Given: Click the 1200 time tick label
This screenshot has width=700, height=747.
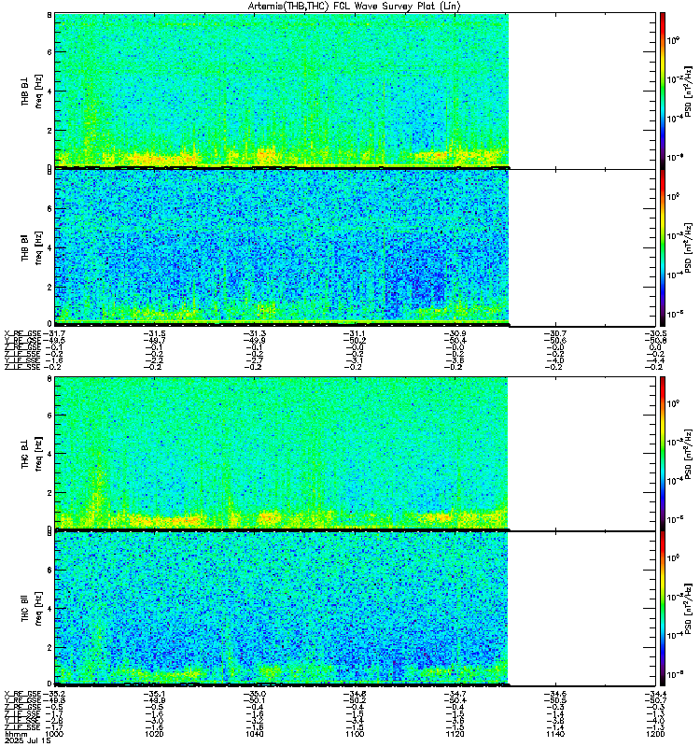Looking at the screenshot, I should point(655,734).
